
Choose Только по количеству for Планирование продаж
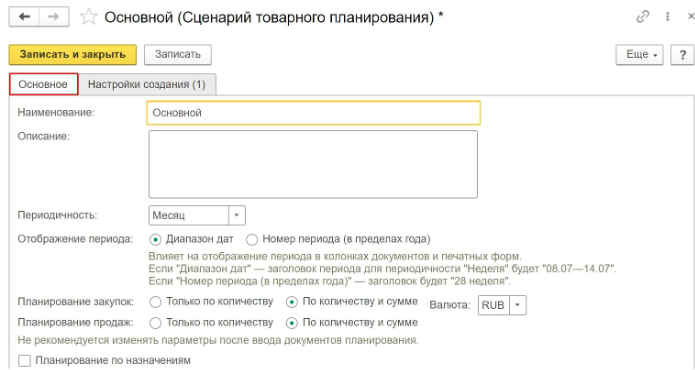click(x=211, y=323)
